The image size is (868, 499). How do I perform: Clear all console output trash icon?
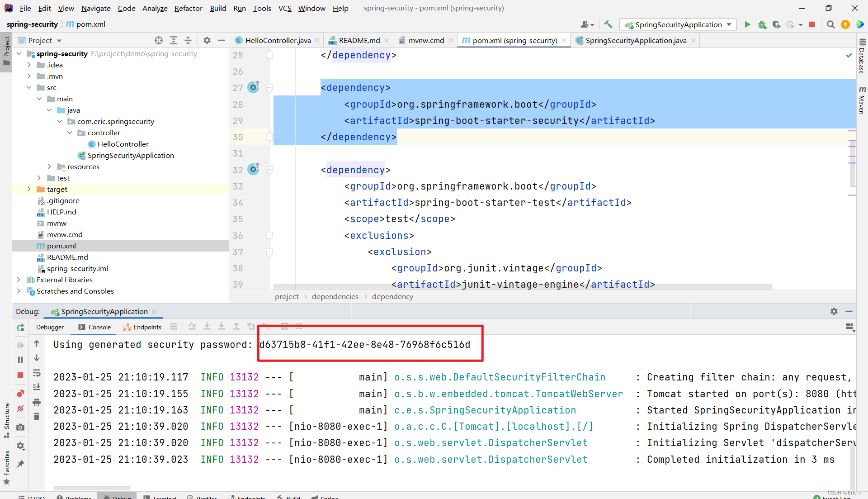[x=37, y=417]
